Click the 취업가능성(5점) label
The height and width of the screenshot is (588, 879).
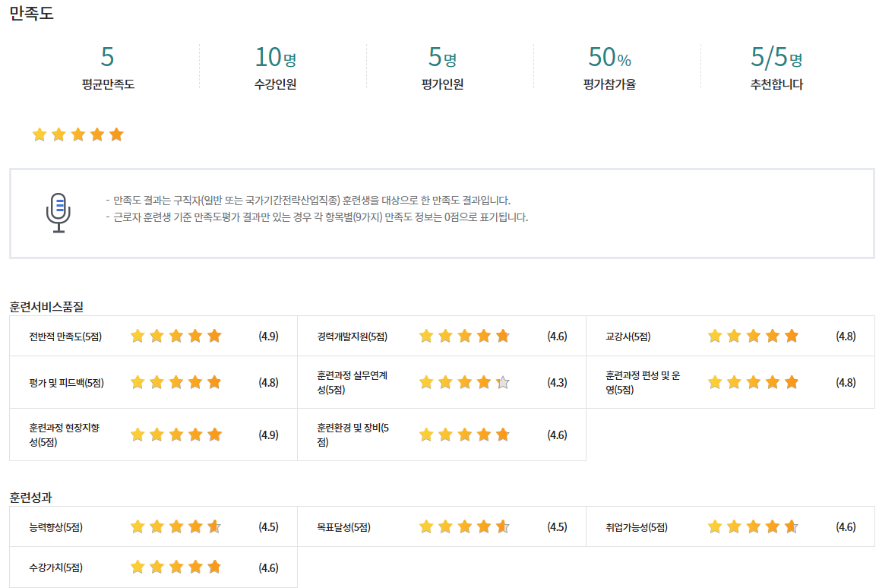(x=637, y=527)
